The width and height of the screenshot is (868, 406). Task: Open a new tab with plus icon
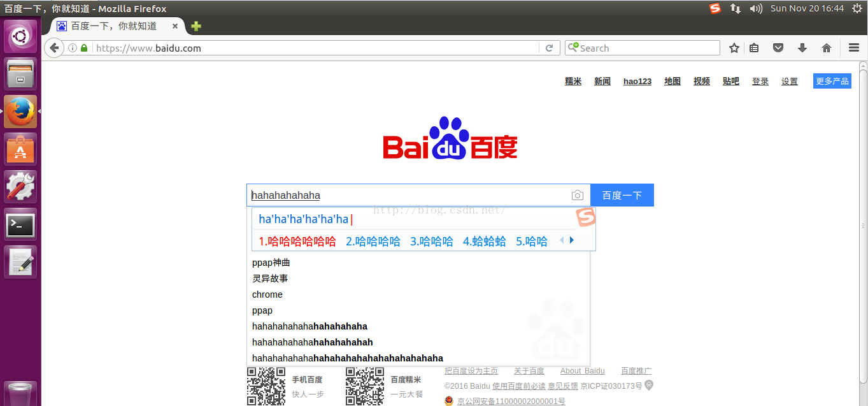(x=196, y=26)
